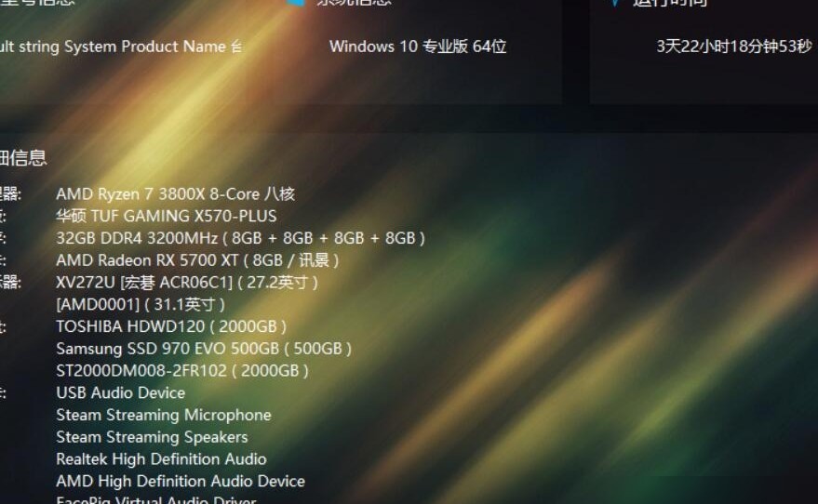Select the Realtek High Definition Audio entry
This screenshot has width=818, height=504.
161,458
